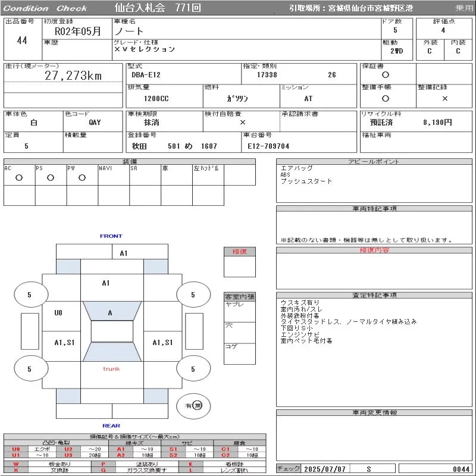The width and height of the screenshot is (476, 476).
Task: Click the × mark under 検付自賠責
Action: [x=242, y=123]
